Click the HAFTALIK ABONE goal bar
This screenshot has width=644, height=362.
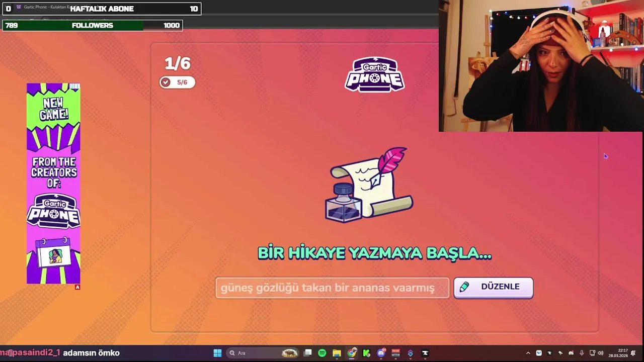102,9
